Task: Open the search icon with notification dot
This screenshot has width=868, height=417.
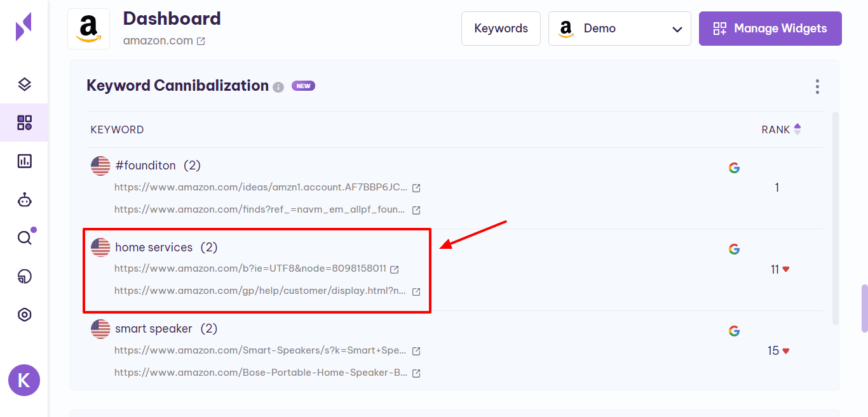Action: click(x=24, y=238)
